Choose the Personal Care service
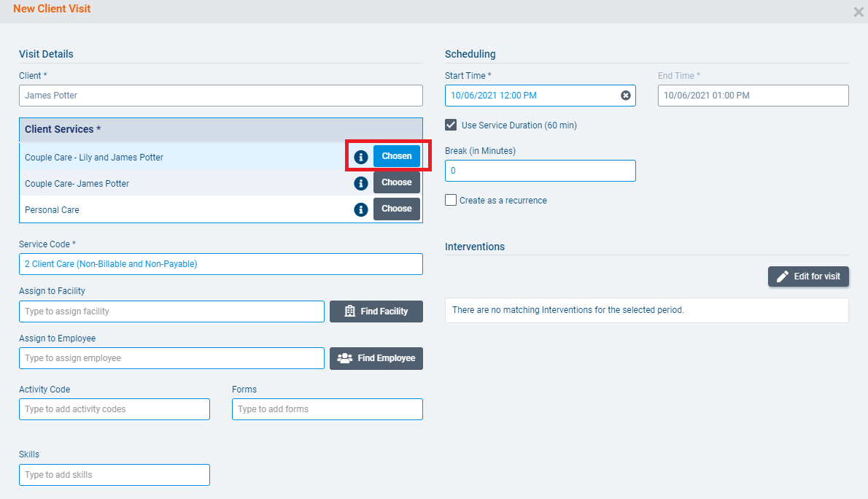868x499 pixels. (x=396, y=209)
